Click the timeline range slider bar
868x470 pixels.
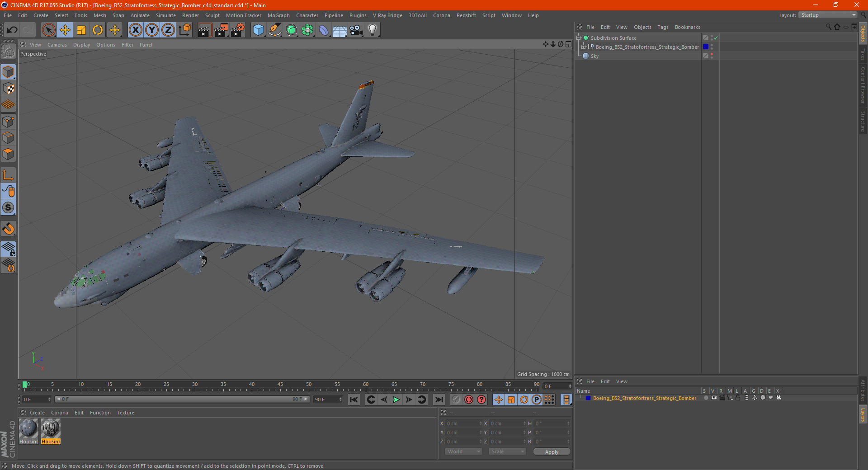tap(182, 399)
